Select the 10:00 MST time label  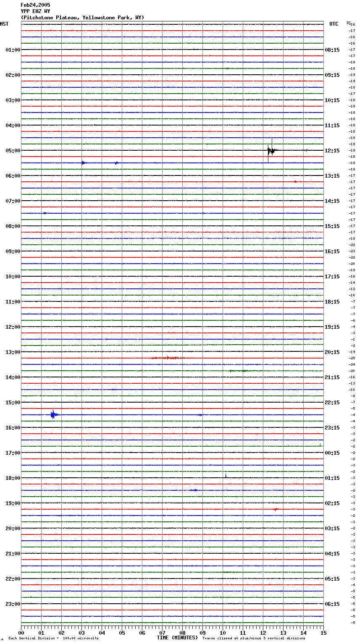click(13, 277)
